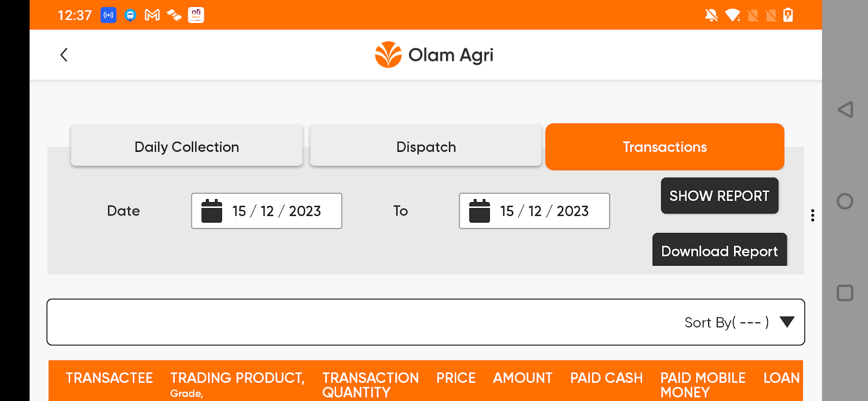Viewport: 868px width, 401px height.
Task: Click the SHOW REPORT button
Action: (719, 195)
